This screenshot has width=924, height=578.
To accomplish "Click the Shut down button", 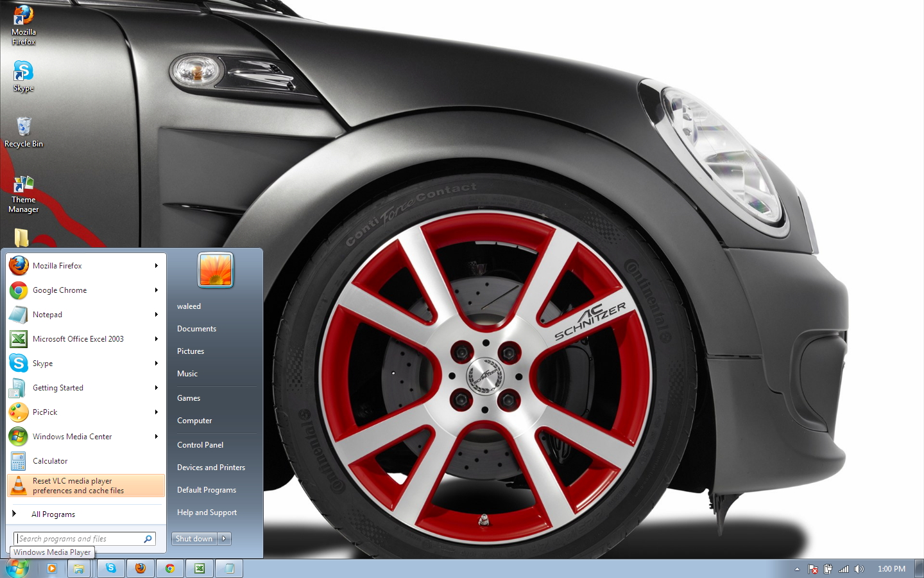I will 194,539.
